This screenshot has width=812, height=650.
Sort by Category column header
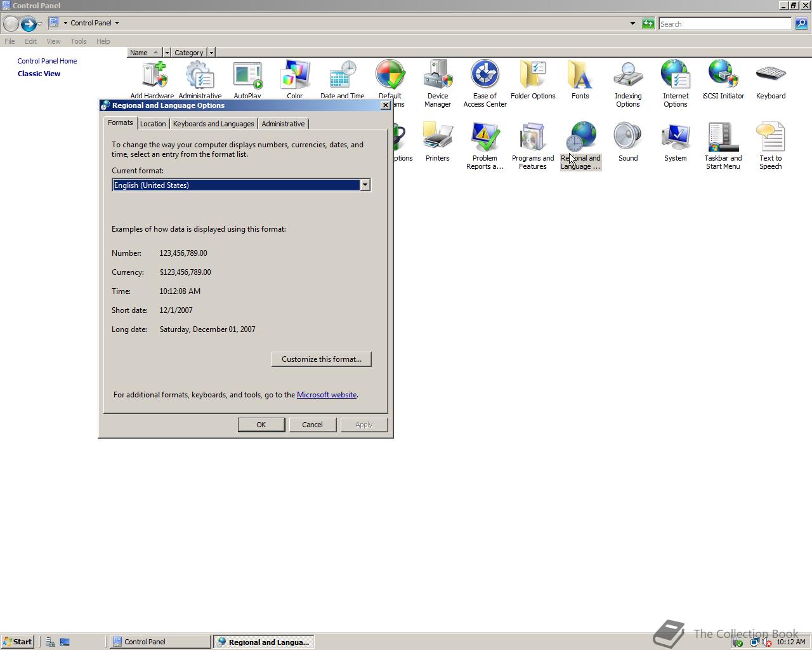point(189,53)
